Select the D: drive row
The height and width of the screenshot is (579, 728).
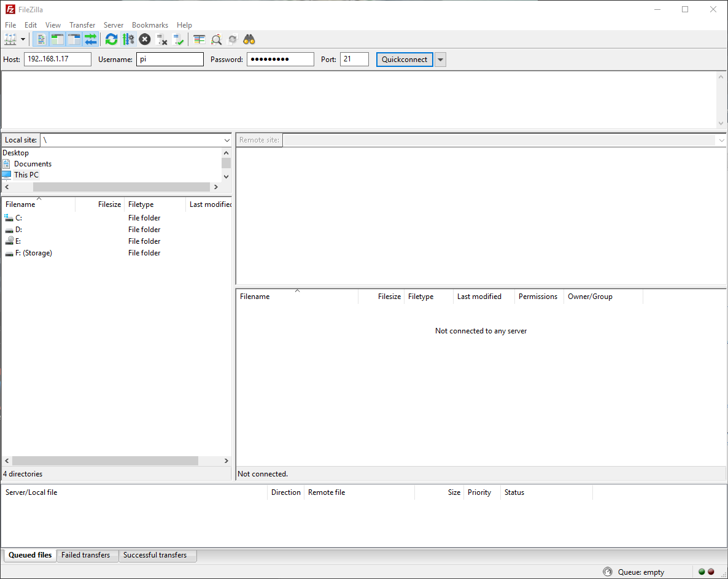pyautogui.click(x=117, y=230)
